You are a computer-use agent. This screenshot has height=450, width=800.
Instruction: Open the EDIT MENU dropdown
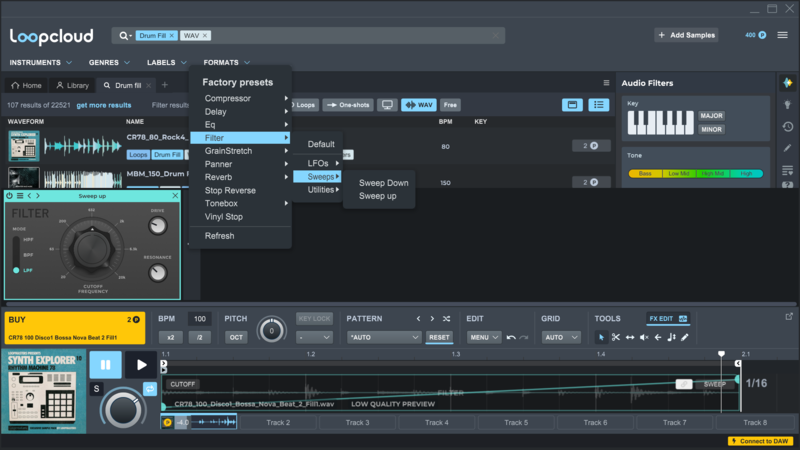coord(484,337)
